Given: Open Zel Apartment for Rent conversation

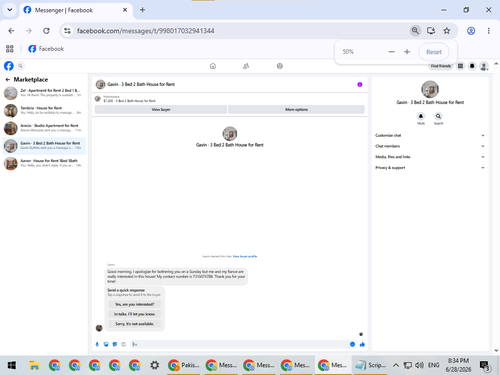Looking at the screenshot, I should click(x=44, y=93).
